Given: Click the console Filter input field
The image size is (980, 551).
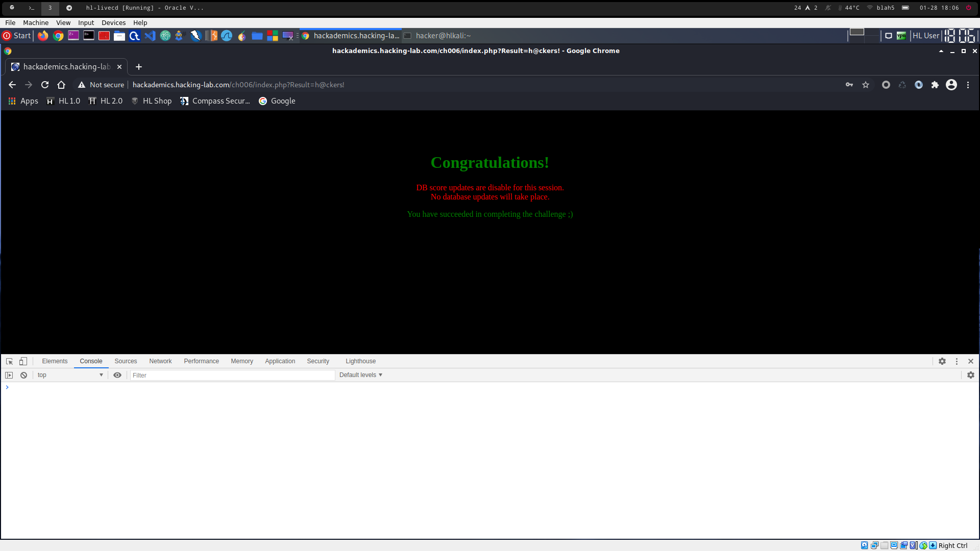Looking at the screenshot, I should click(x=232, y=375).
